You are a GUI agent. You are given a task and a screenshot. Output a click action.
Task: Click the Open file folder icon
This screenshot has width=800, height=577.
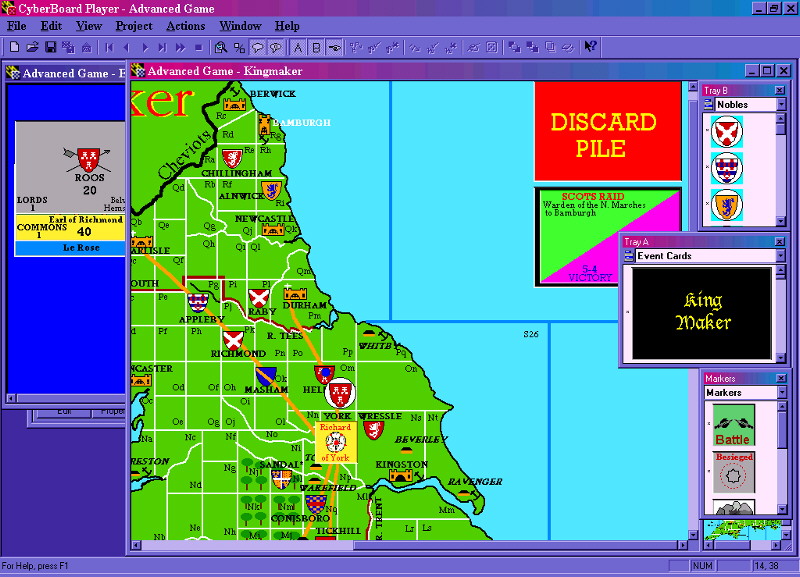tap(33, 47)
